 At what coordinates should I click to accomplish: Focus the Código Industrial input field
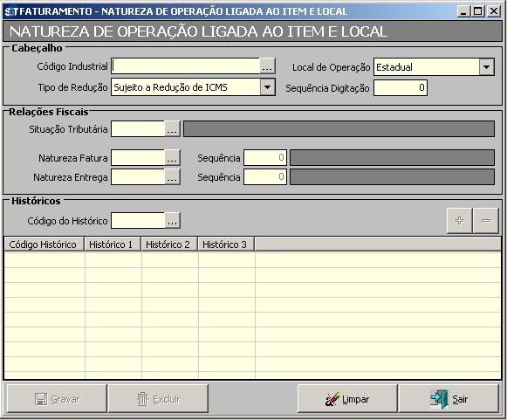pyautogui.click(x=186, y=66)
